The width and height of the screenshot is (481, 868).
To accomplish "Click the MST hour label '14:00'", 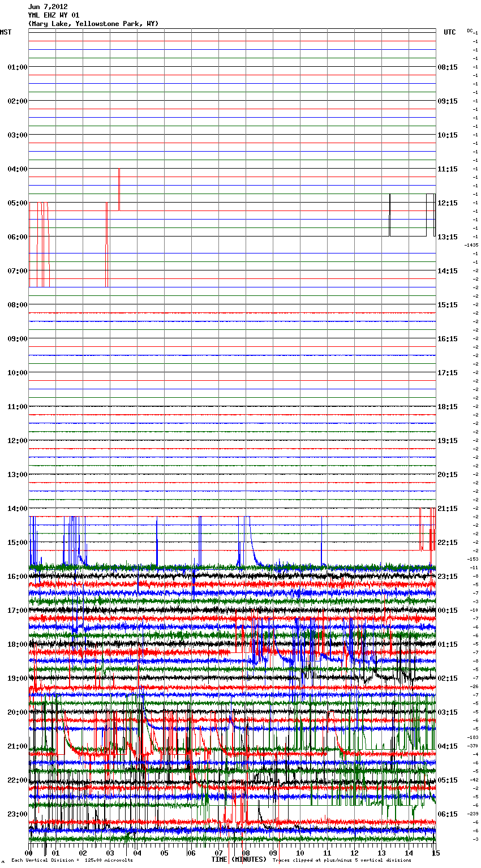I will point(18,509).
